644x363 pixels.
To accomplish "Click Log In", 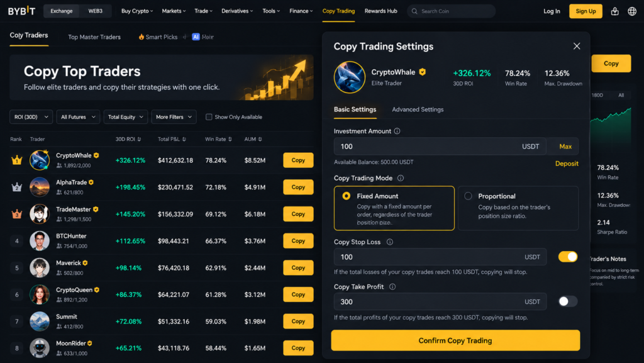I will (552, 11).
